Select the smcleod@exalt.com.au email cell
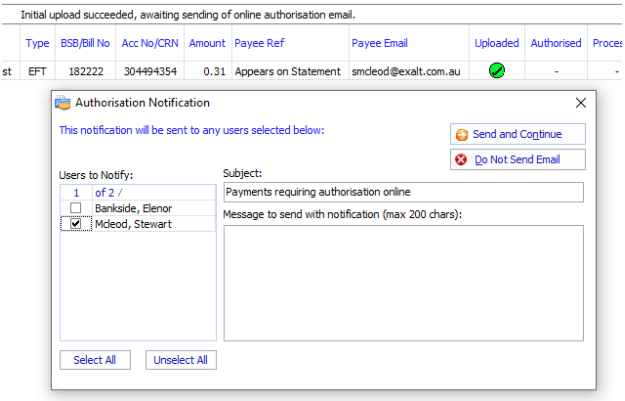Image resolution: width=625 pixels, height=401 pixels. [x=405, y=72]
